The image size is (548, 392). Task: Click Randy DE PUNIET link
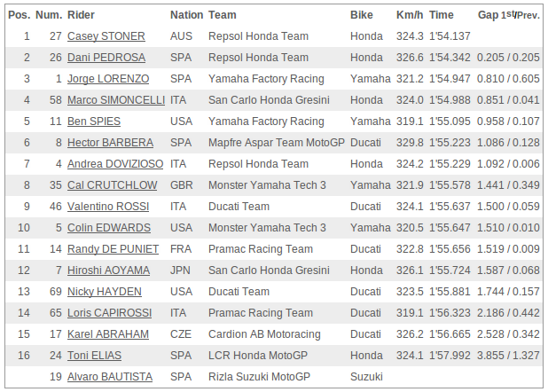tap(113, 249)
